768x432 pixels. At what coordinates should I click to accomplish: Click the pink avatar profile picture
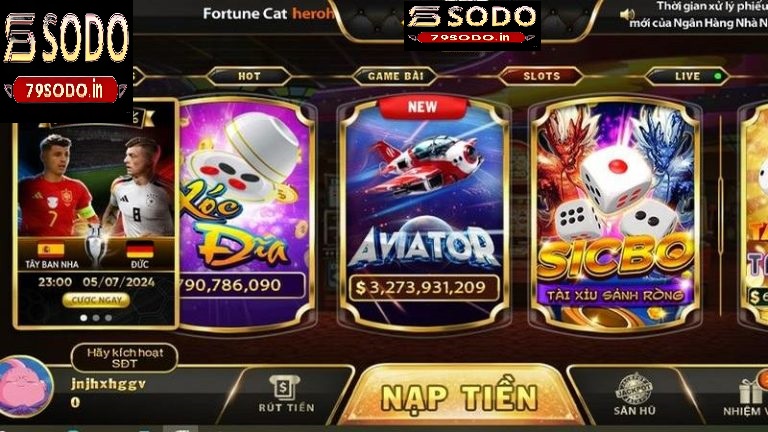point(26,387)
